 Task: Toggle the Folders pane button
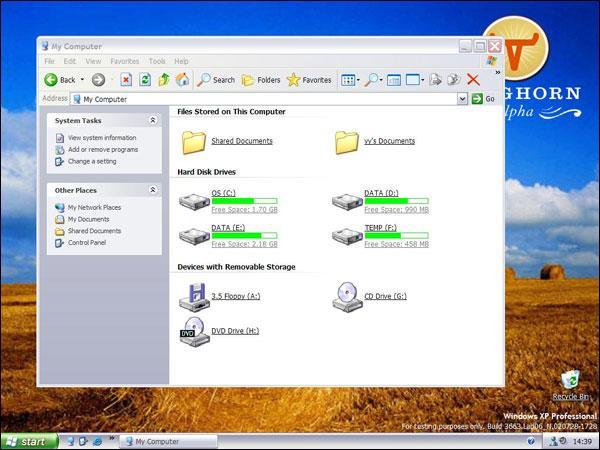coord(261,80)
